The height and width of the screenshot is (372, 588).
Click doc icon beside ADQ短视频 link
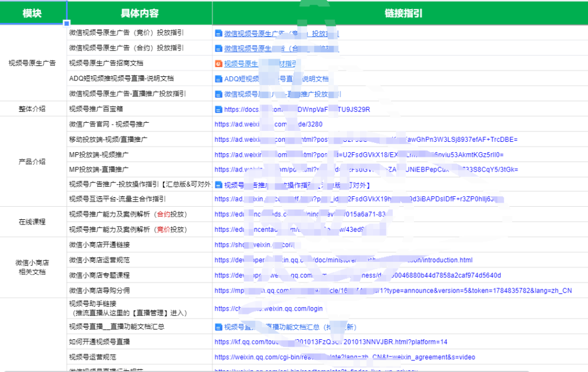click(218, 79)
